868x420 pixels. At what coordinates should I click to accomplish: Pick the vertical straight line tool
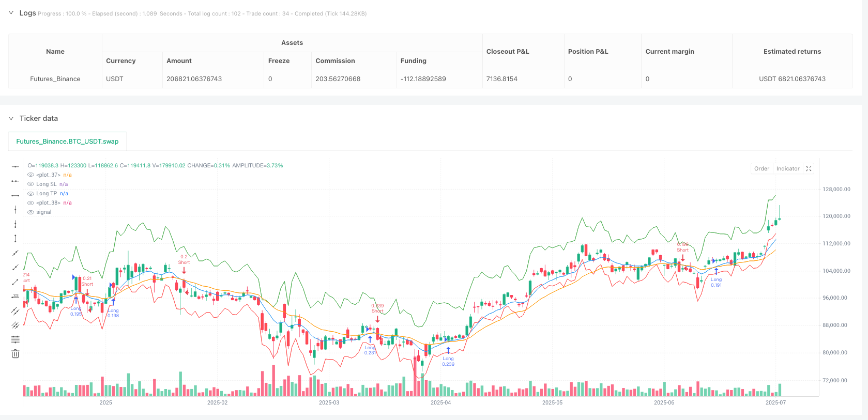click(16, 209)
